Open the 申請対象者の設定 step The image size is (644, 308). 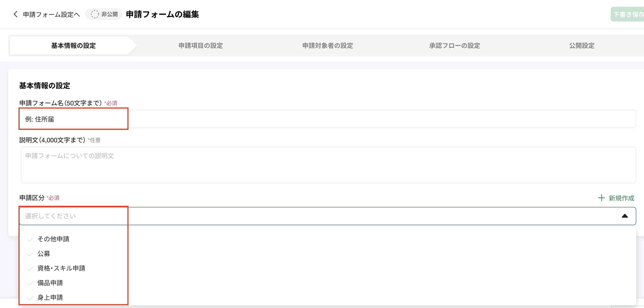point(328,46)
